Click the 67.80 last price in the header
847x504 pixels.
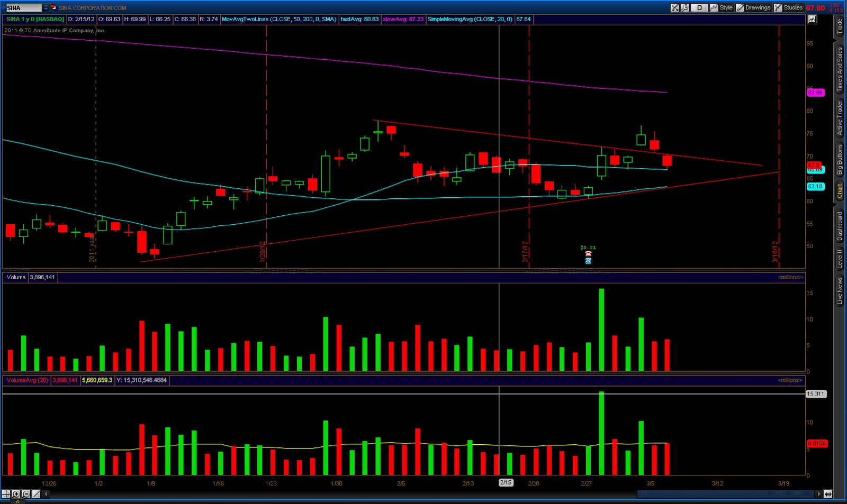coord(815,8)
